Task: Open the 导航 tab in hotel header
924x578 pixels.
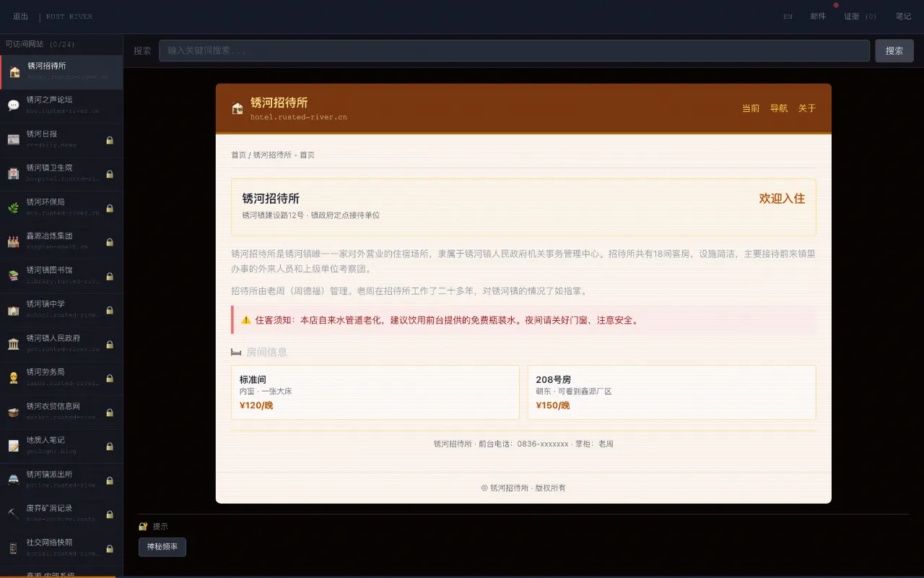Action: [x=779, y=108]
